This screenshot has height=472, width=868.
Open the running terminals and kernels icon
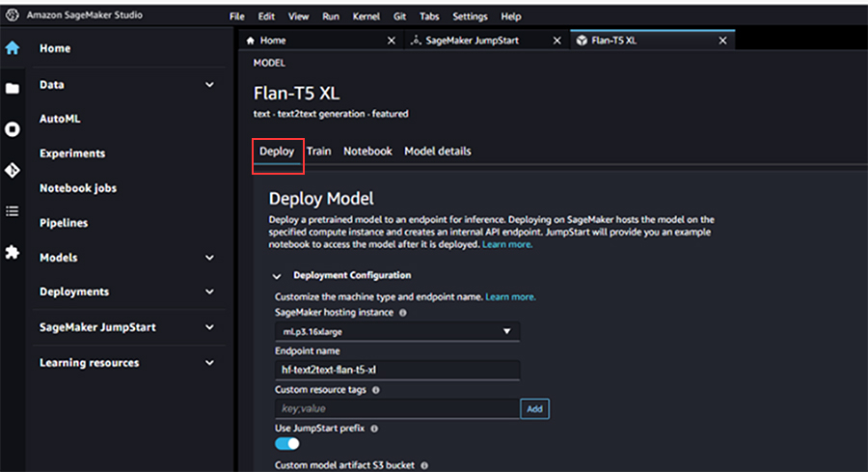click(13, 129)
